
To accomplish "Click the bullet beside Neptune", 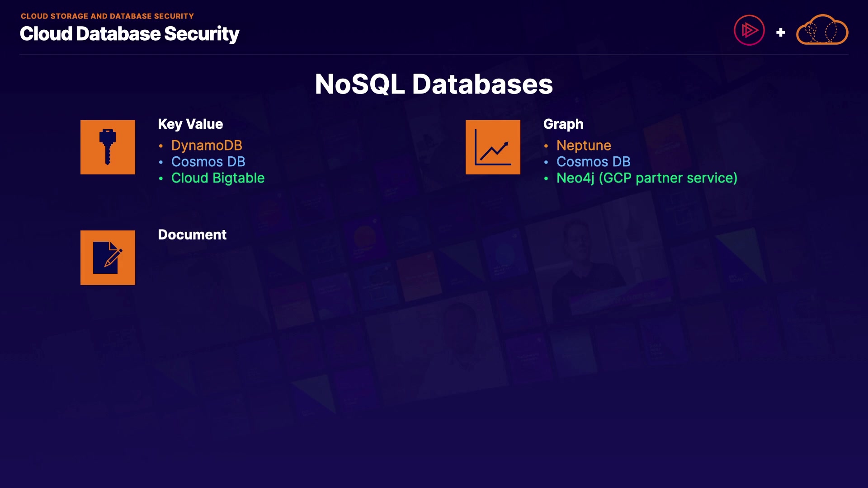I will (546, 146).
